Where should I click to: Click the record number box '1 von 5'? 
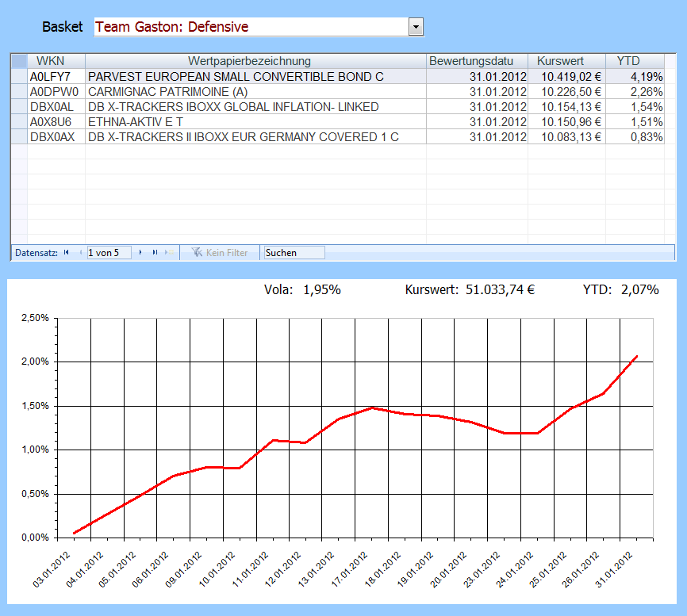tap(109, 253)
